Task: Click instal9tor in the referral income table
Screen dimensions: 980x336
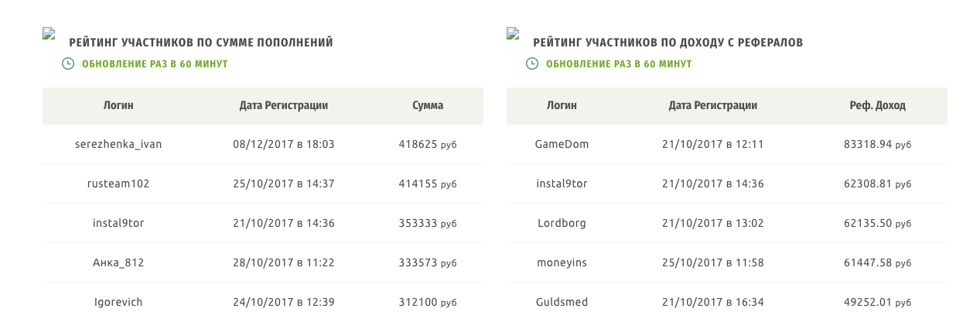Action: coord(561,184)
